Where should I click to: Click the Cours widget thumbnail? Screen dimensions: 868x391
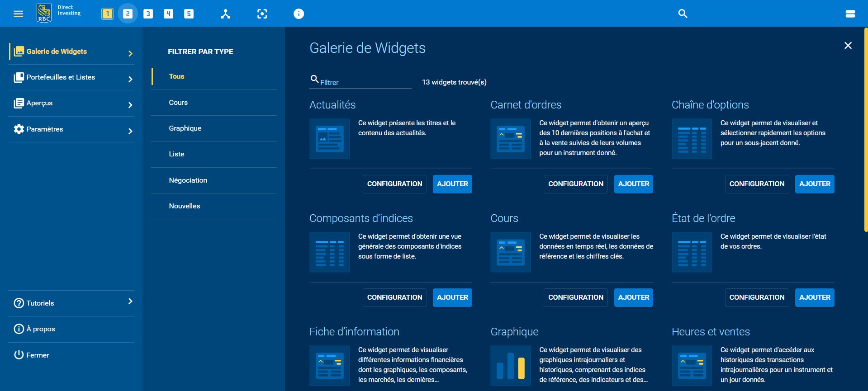(x=511, y=252)
